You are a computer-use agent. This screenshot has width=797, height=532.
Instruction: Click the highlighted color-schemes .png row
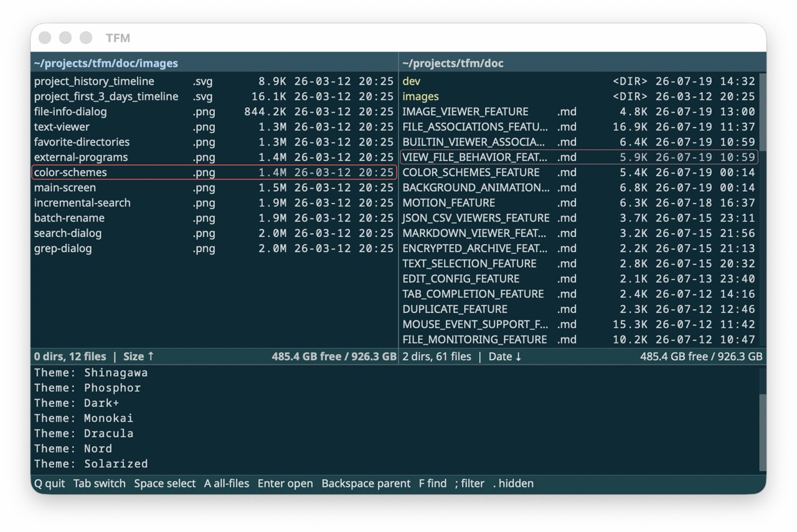(x=214, y=172)
